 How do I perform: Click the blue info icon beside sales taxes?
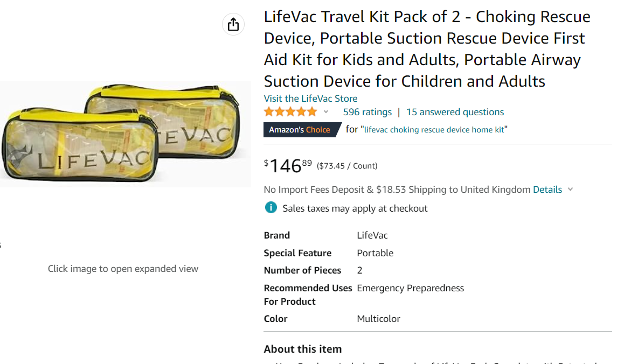coord(271,208)
